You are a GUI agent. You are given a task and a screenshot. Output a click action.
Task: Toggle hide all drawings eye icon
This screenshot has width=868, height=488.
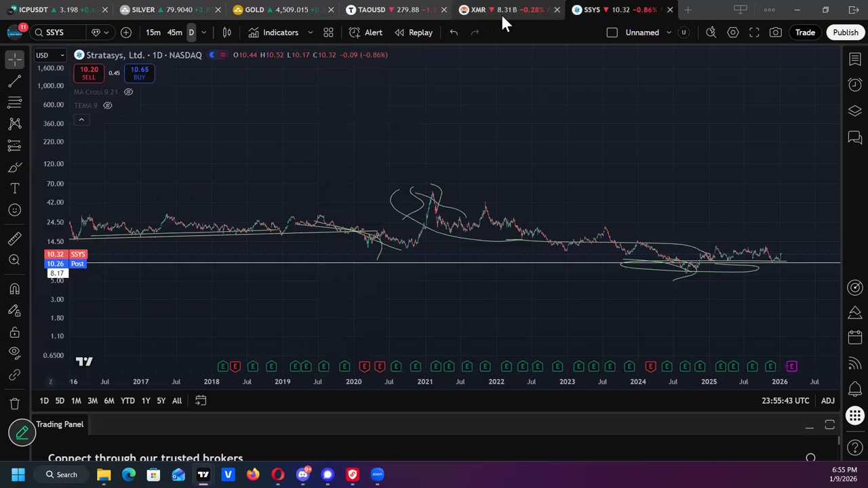pyautogui.click(x=14, y=353)
